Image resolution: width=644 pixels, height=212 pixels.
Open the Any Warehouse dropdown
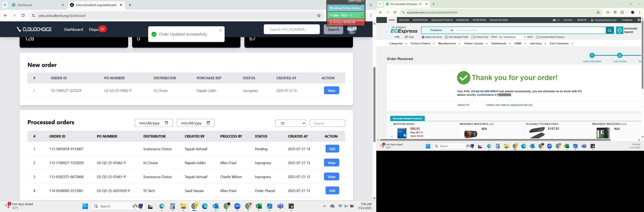[512, 37]
